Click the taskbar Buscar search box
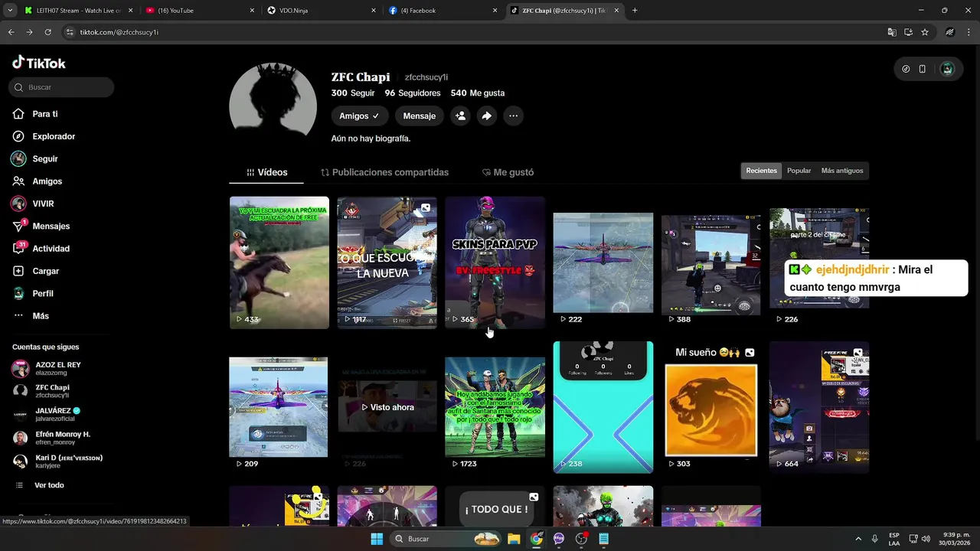 click(447, 539)
